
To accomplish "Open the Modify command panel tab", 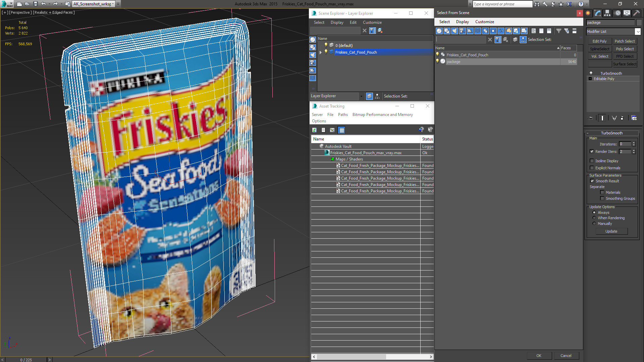I will pyautogui.click(x=598, y=13).
